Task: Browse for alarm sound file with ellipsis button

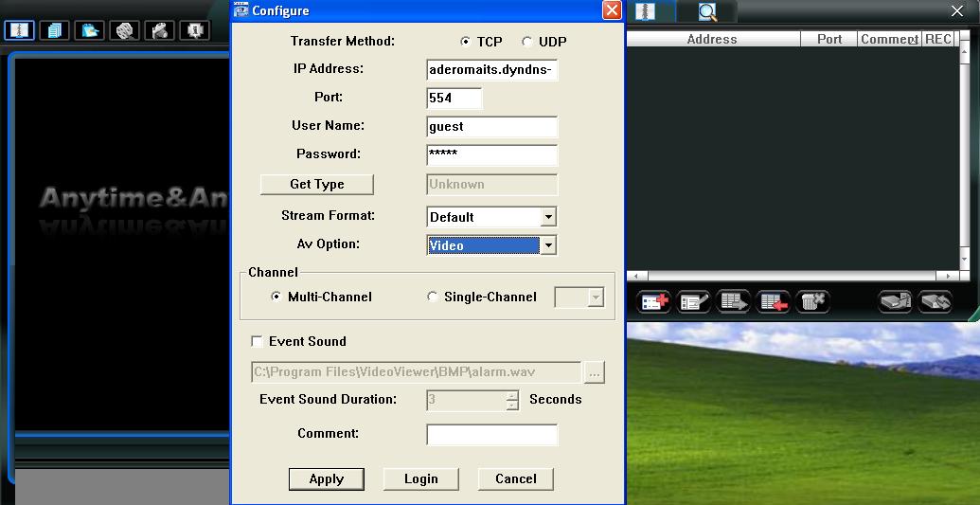Action: pyautogui.click(x=595, y=372)
